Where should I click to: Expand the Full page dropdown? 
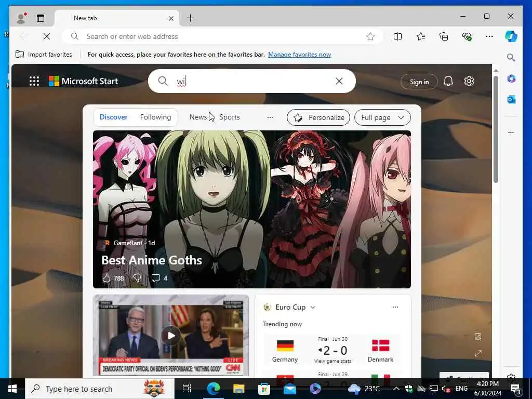coord(382,117)
